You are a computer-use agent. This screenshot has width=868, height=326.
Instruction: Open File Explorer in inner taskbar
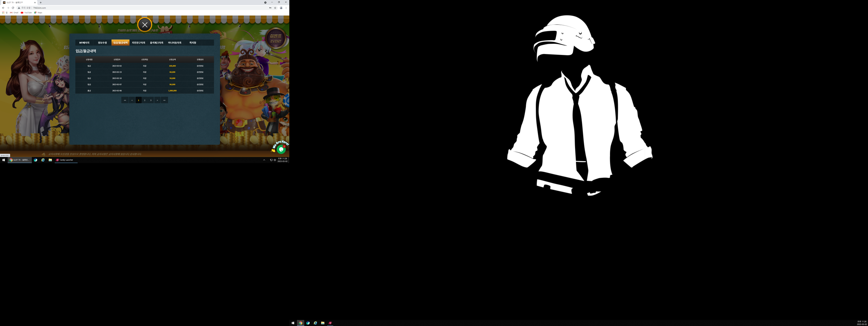pos(50,160)
